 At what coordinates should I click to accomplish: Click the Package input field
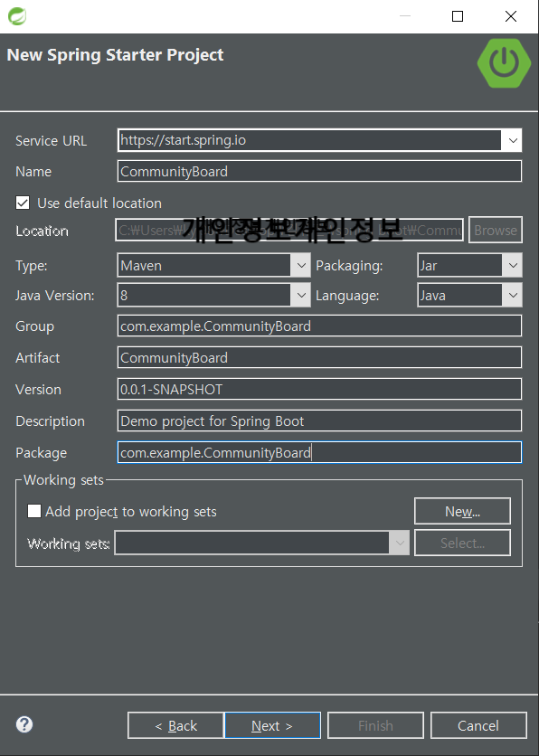click(319, 452)
